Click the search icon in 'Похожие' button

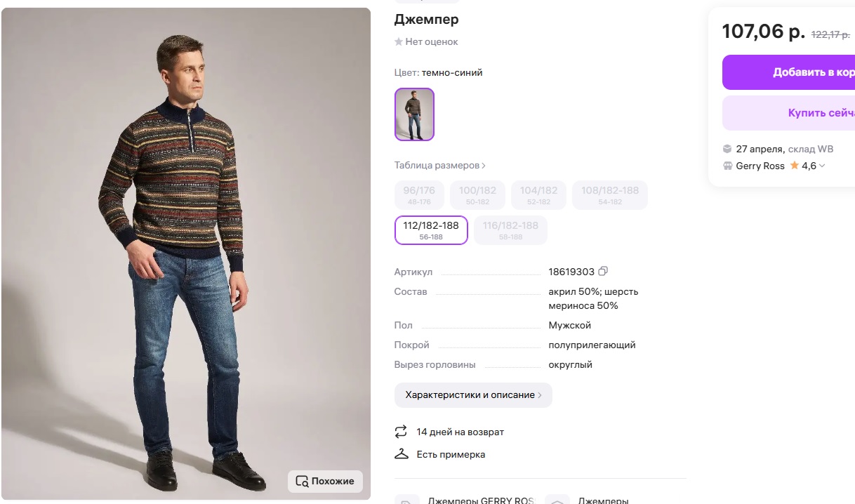pyautogui.click(x=302, y=482)
